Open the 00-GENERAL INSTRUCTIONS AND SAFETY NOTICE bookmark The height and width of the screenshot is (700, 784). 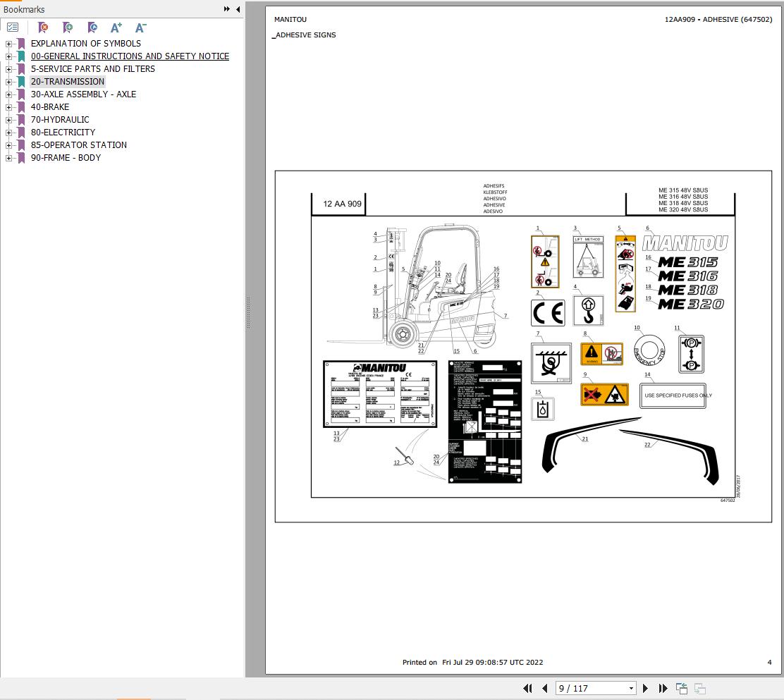[x=130, y=56]
